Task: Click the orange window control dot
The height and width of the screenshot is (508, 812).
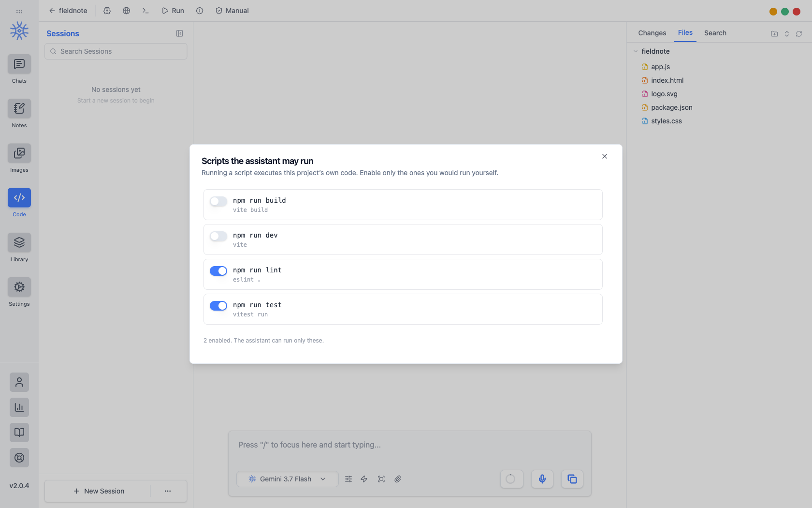Action: click(773, 12)
